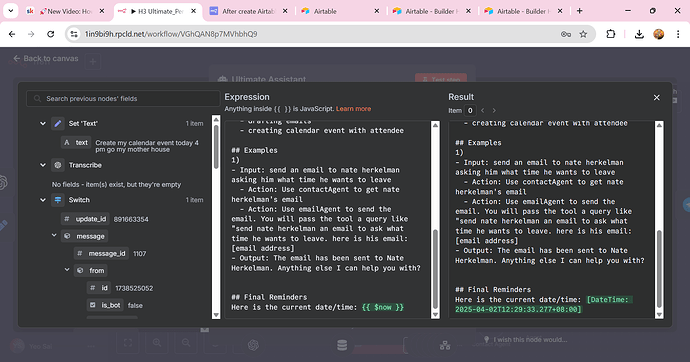Switch to After create Airtable tab
Viewport: 690px width, 362px height.
coord(249,11)
